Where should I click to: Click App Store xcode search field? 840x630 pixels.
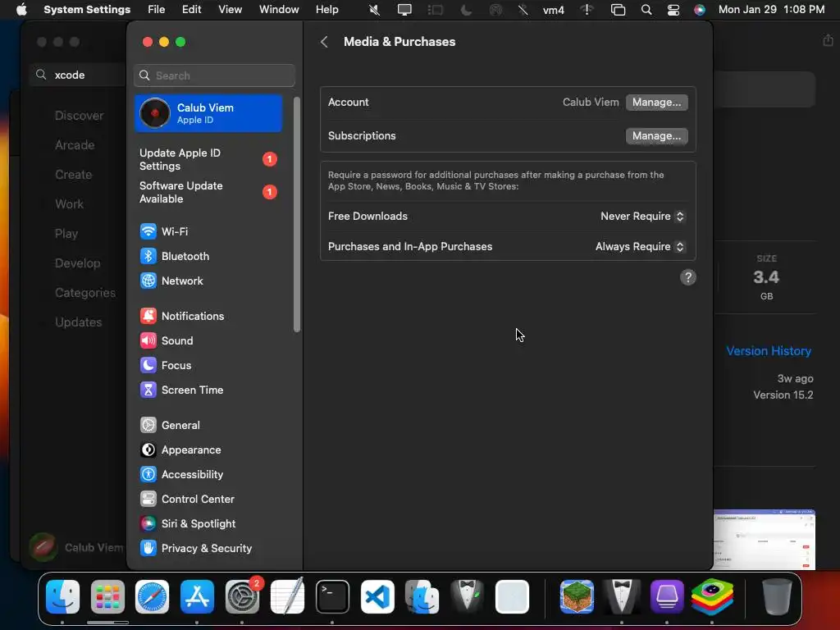(x=78, y=75)
